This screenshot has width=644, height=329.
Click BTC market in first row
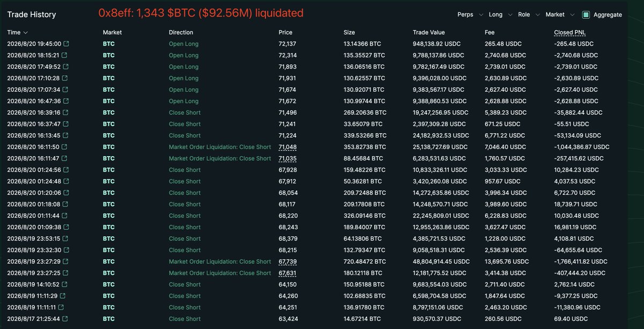coord(108,44)
